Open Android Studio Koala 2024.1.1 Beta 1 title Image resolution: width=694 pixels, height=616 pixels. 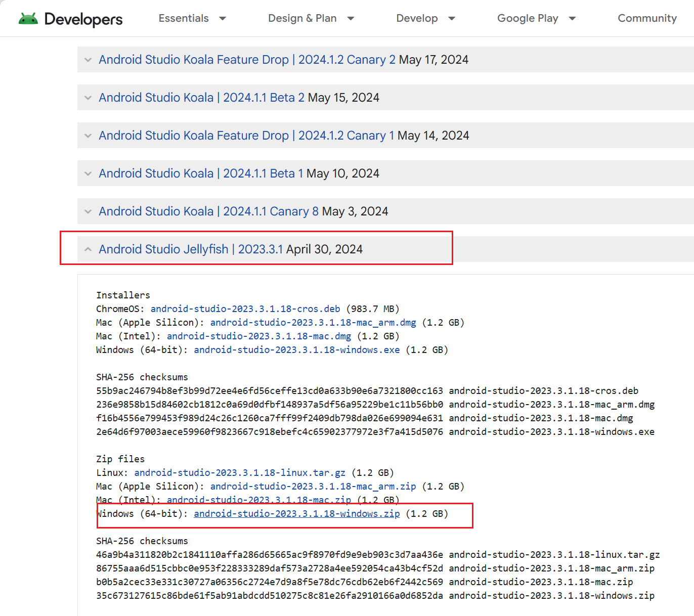(x=201, y=173)
